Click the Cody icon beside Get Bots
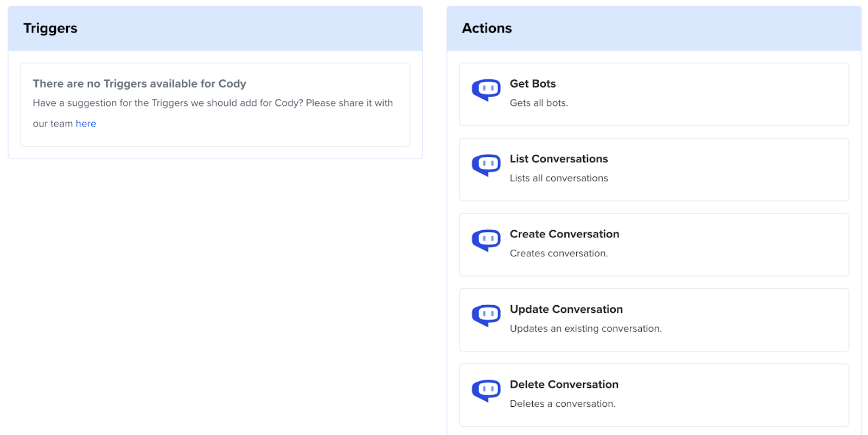 click(486, 90)
